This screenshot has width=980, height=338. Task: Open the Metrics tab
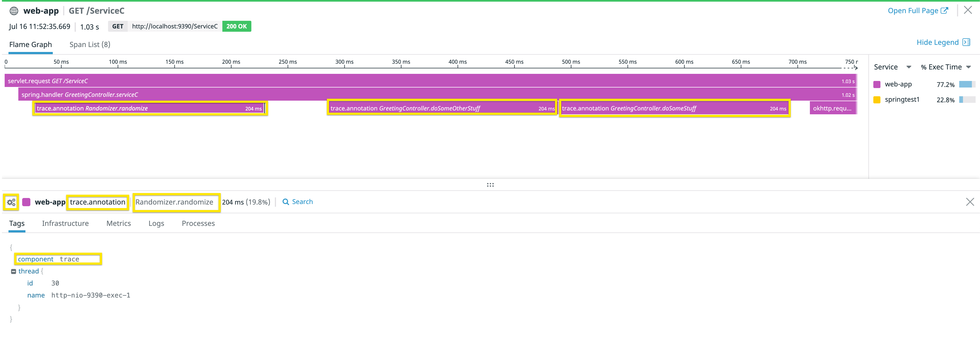(x=118, y=224)
